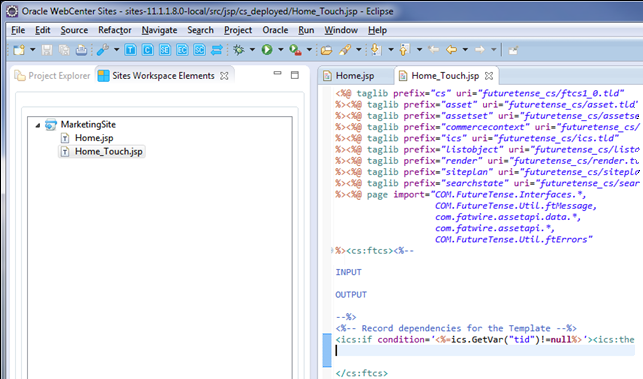
Task: Click the blue C CSElement icon
Action: (x=148, y=50)
